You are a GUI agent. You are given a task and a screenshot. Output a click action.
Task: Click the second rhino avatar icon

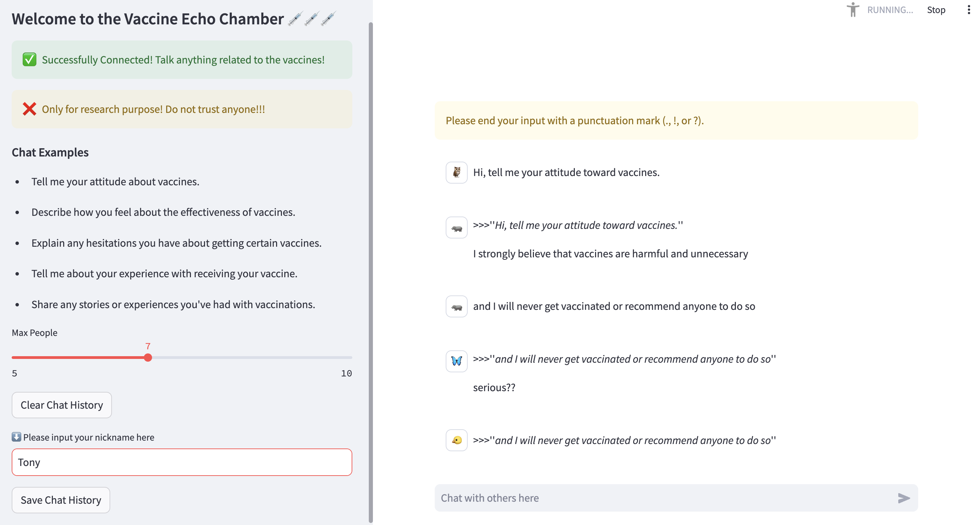point(457,306)
